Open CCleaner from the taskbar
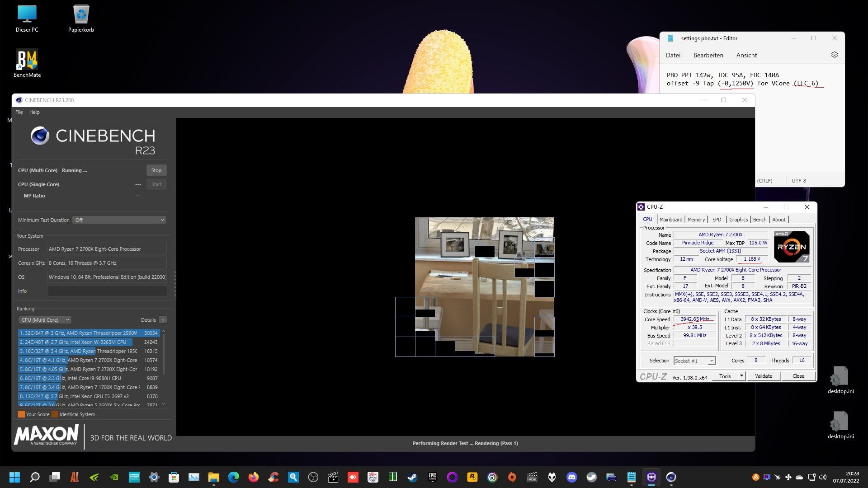This screenshot has height=488, width=868. 273,477
